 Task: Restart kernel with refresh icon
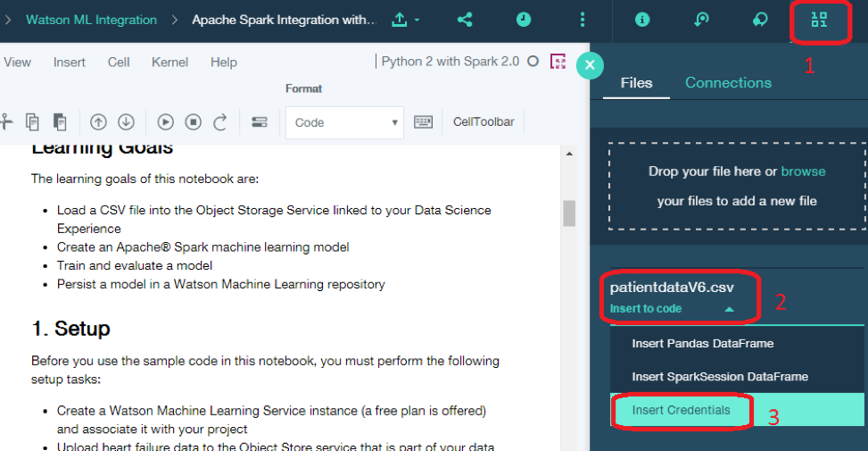point(220,121)
